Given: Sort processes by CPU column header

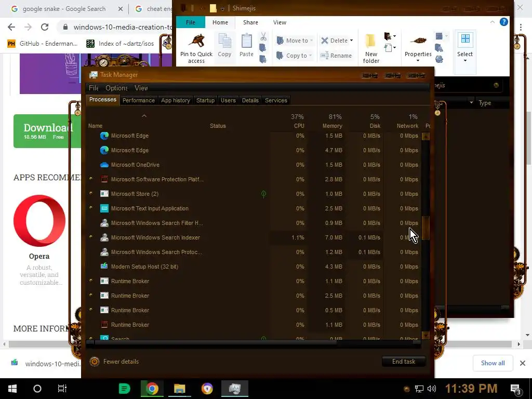Looking at the screenshot, I should pyautogui.click(x=299, y=121).
